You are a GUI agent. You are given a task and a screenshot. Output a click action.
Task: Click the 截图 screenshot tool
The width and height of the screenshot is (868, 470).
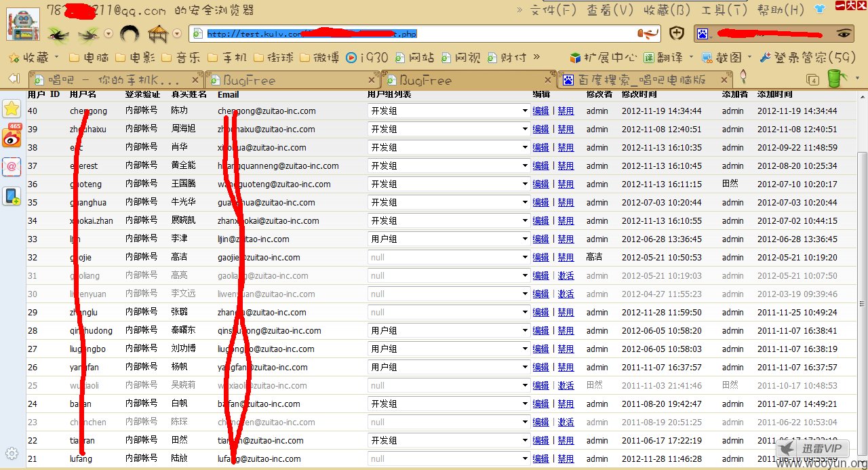coord(723,58)
